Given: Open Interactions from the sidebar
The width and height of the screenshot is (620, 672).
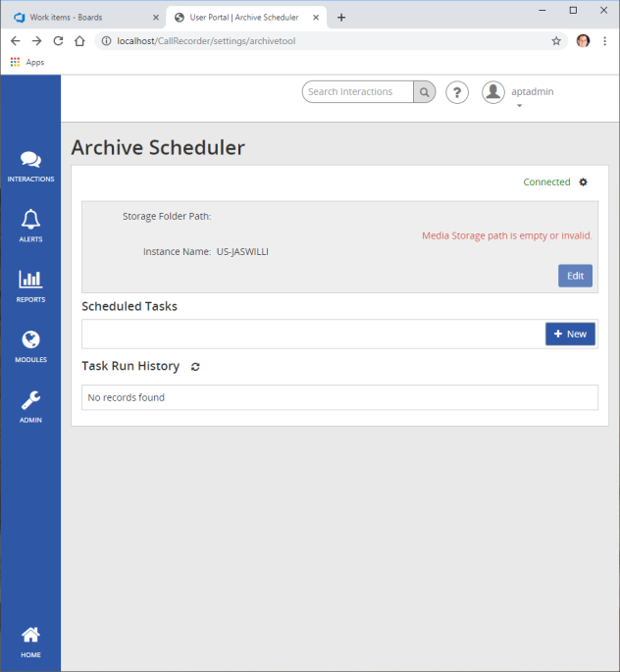Looking at the screenshot, I should coord(30,165).
